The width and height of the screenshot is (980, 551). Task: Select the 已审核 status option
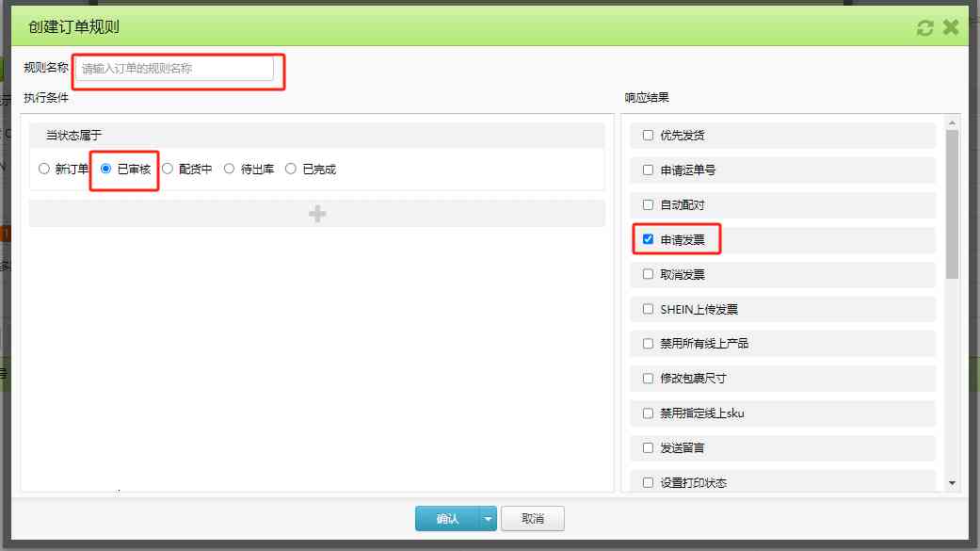point(106,170)
